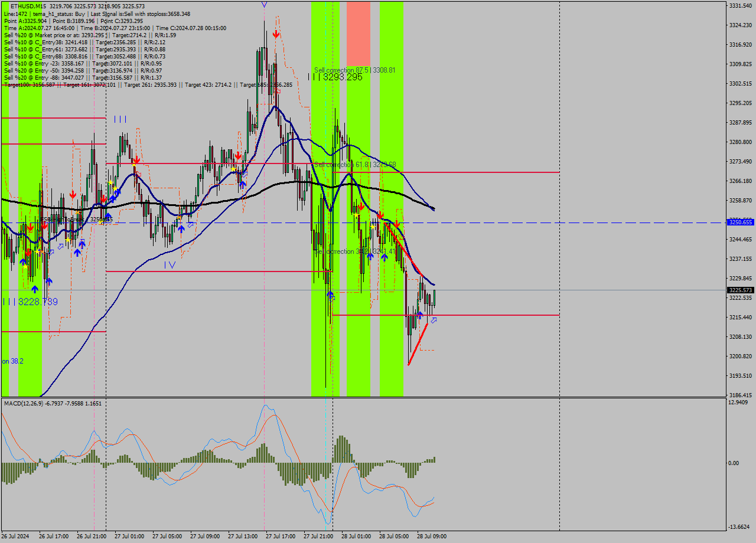756x543 pixels.
Task: Click the '28 Jul 09:00' time axis label
Action: [432, 537]
